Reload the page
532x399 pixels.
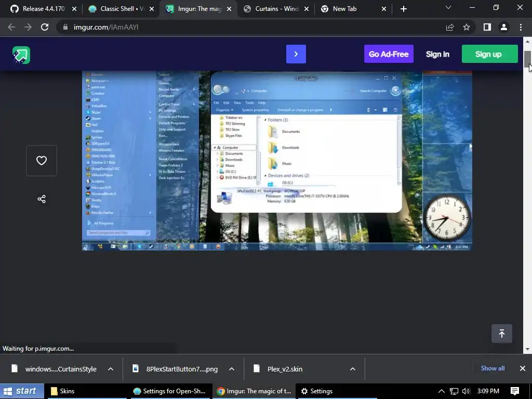[x=45, y=27]
